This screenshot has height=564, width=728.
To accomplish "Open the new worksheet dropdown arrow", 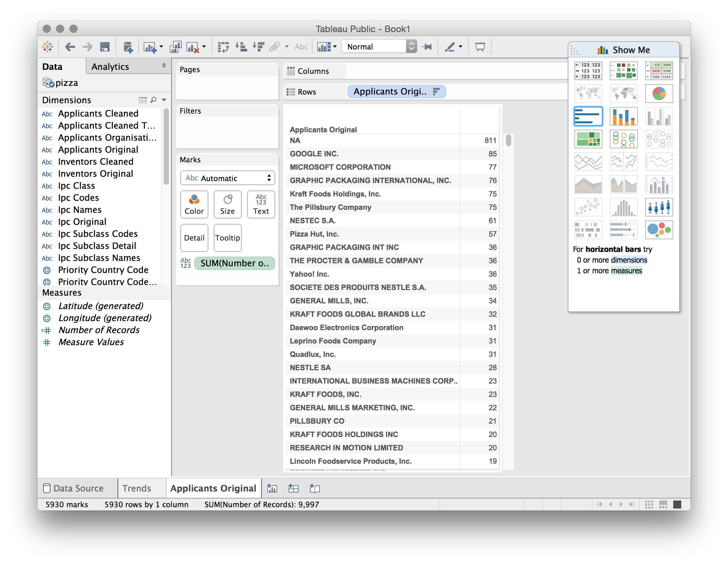I will [x=161, y=47].
